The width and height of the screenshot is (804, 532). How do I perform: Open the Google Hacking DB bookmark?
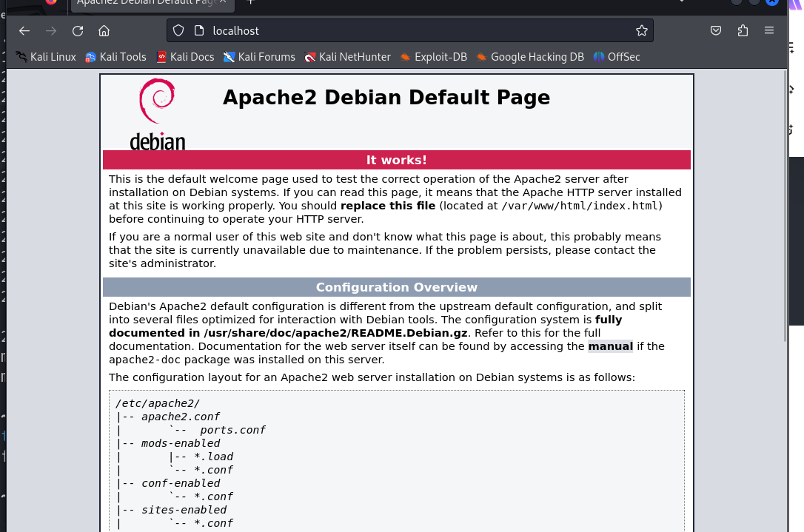pyautogui.click(x=530, y=57)
